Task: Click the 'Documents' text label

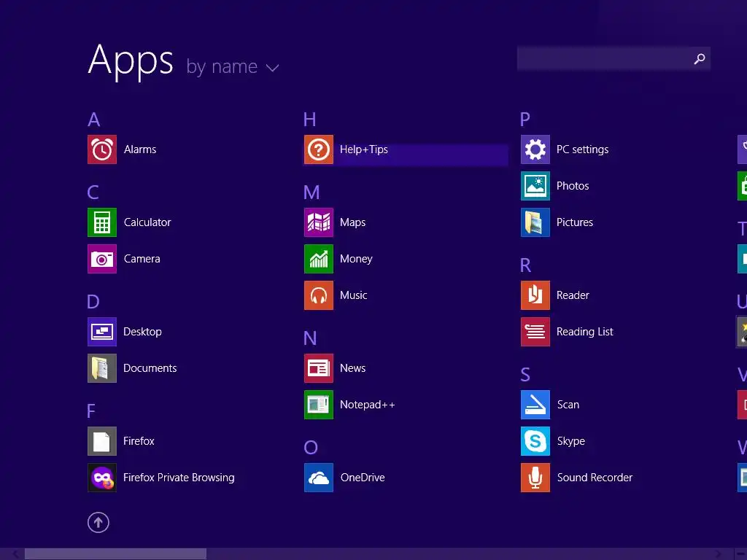Action: [150, 368]
